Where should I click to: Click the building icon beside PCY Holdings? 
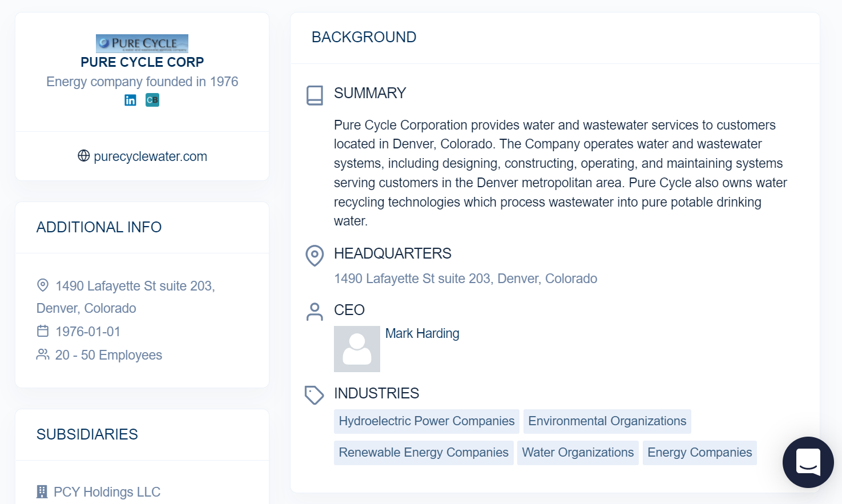click(x=42, y=492)
